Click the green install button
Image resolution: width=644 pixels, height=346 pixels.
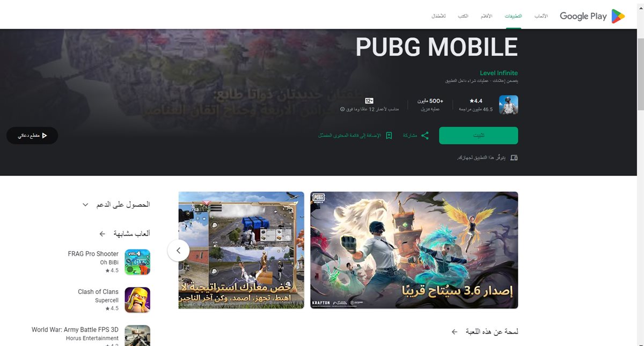478,136
